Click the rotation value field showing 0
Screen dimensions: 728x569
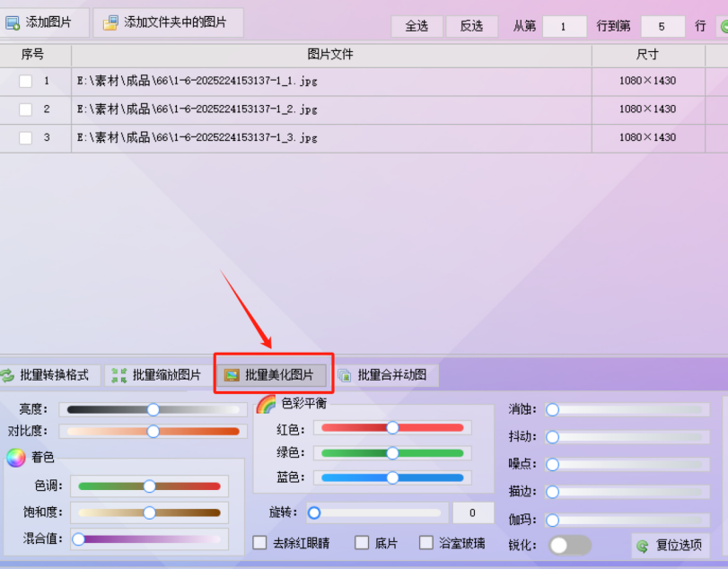pos(473,512)
